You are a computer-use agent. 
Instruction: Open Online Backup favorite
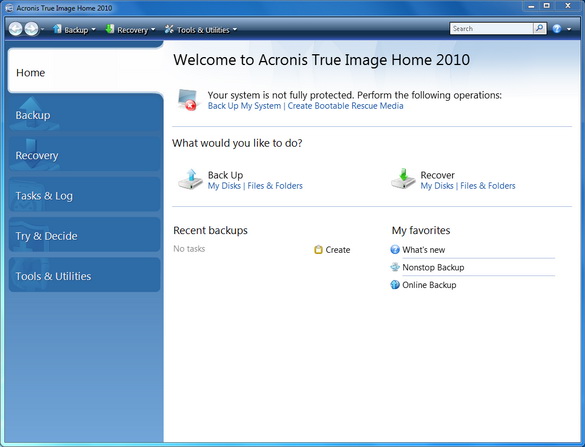[429, 285]
